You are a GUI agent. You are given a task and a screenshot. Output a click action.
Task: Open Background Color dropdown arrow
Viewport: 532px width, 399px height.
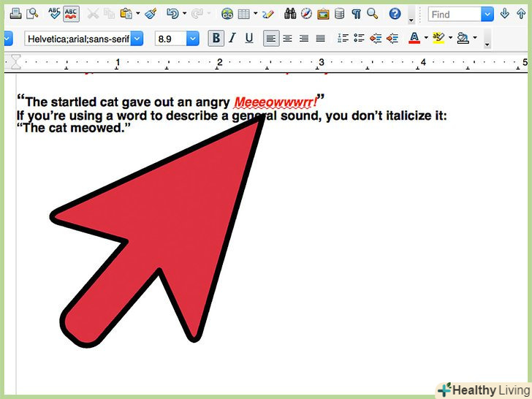click(475, 38)
